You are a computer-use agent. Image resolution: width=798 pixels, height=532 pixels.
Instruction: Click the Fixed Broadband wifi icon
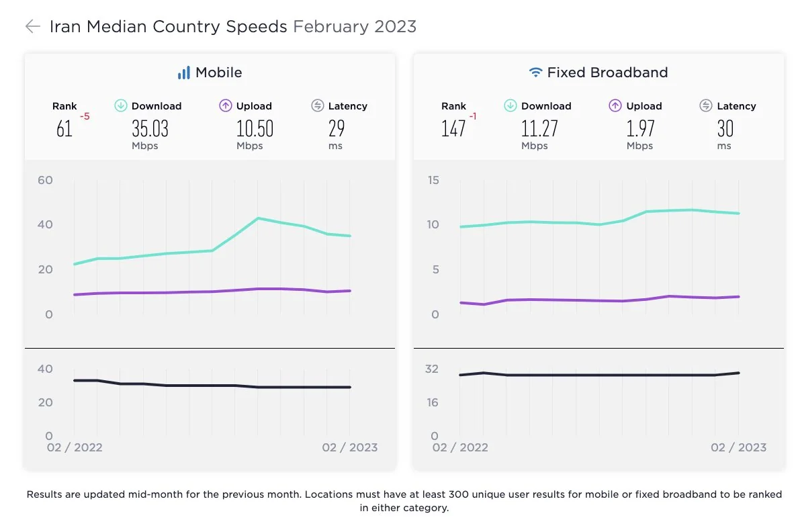click(x=535, y=73)
